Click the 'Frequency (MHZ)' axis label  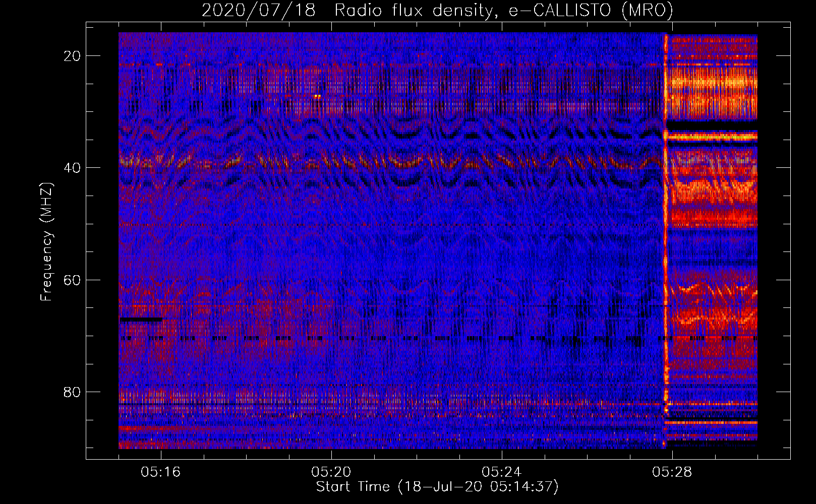pyautogui.click(x=46, y=242)
